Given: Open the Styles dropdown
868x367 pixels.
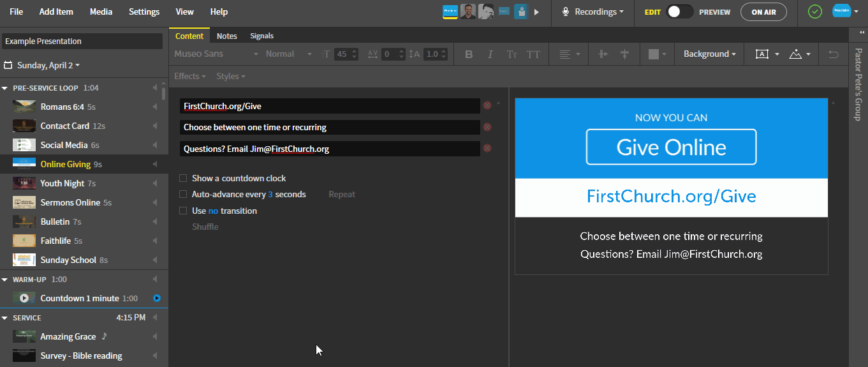Looking at the screenshot, I should (x=230, y=76).
